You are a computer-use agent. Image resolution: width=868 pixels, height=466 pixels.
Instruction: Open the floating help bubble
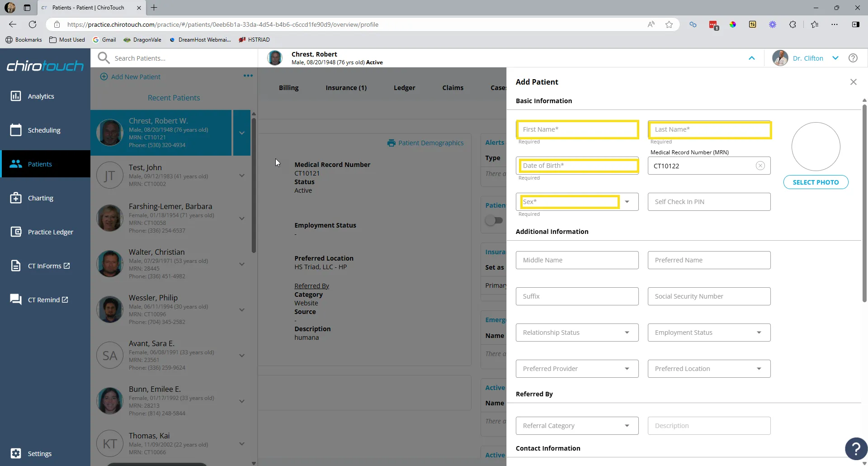click(x=856, y=448)
